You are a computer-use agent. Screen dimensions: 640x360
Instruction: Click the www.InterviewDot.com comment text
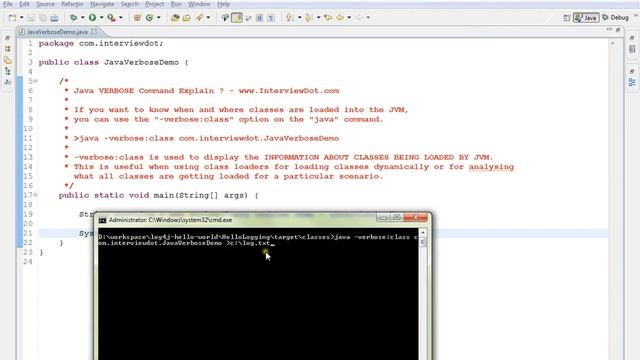(289, 91)
